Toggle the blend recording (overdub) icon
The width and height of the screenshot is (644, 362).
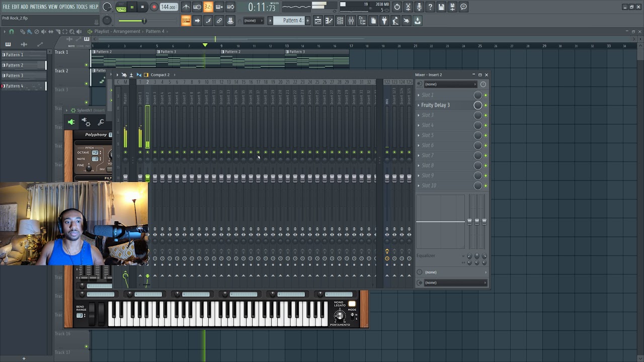219,7
